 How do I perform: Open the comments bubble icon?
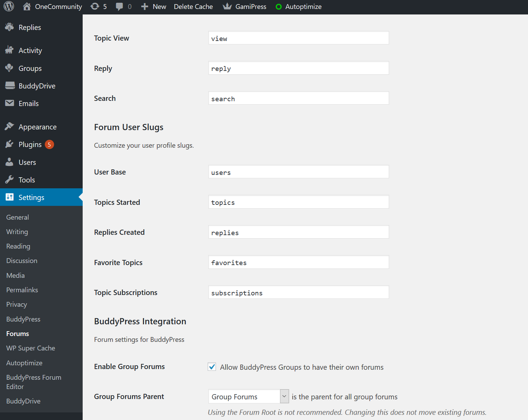[119, 7]
